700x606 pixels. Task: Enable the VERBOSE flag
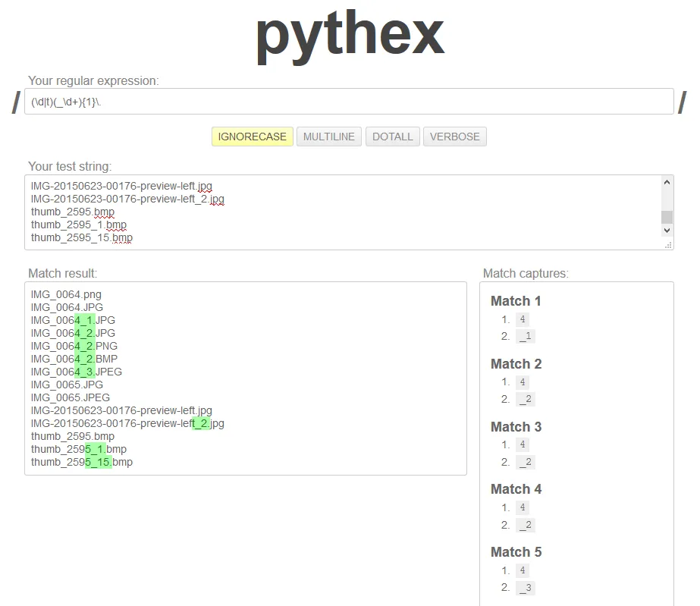(x=455, y=137)
